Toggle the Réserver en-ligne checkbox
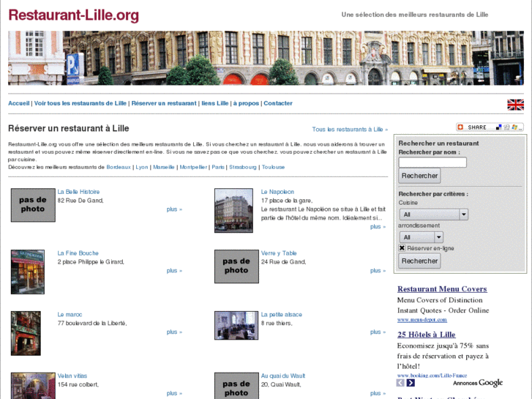This screenshot has width=532, height=399. (402, 248)
